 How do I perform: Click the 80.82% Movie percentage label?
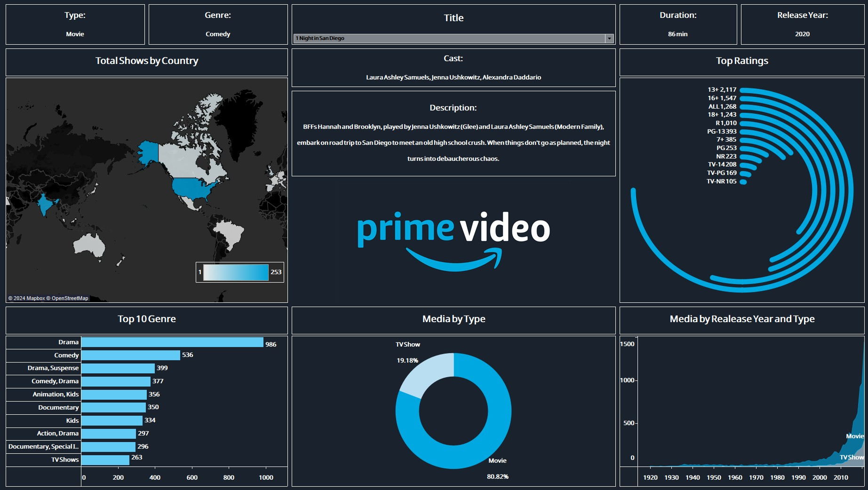point(498,477)
